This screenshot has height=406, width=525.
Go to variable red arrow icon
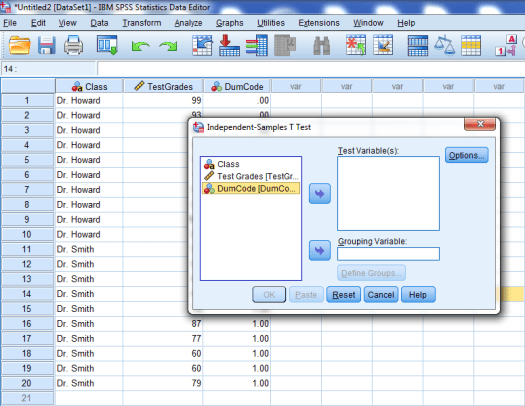point(229,45)
